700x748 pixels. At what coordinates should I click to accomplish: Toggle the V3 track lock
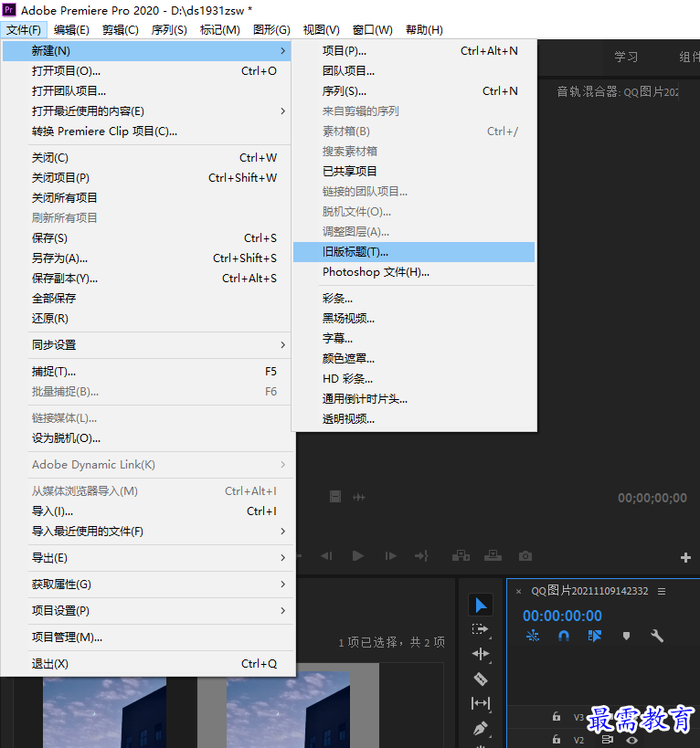(557, 717)
